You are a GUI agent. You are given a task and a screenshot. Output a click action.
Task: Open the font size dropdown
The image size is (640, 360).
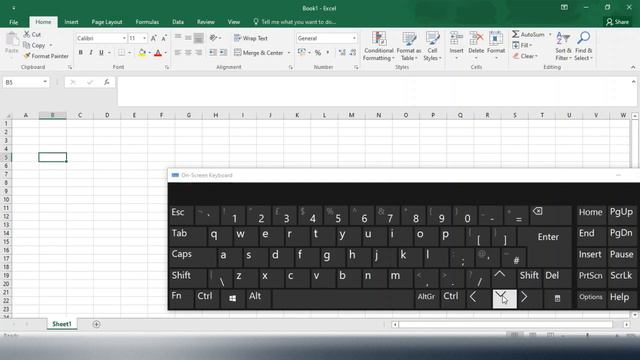[x=144, y=38]
